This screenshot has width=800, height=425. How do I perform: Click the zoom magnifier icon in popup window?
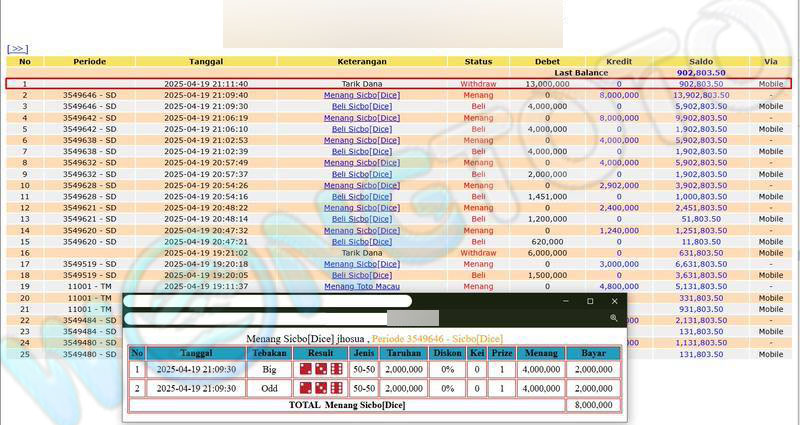point(613,318)
